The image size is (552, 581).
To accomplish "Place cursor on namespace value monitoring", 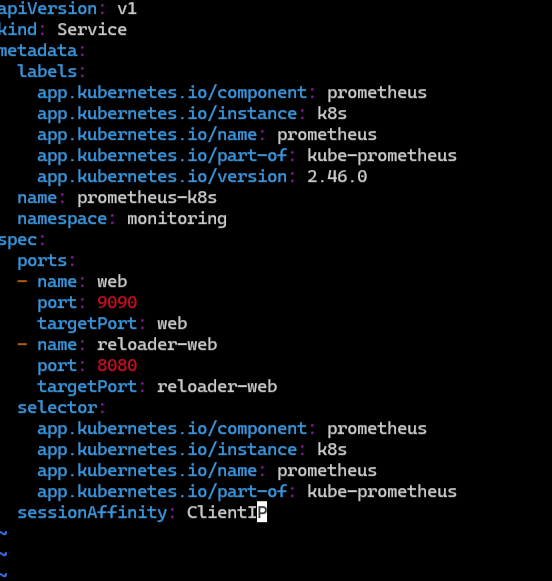I will click(x=177, y=219).
